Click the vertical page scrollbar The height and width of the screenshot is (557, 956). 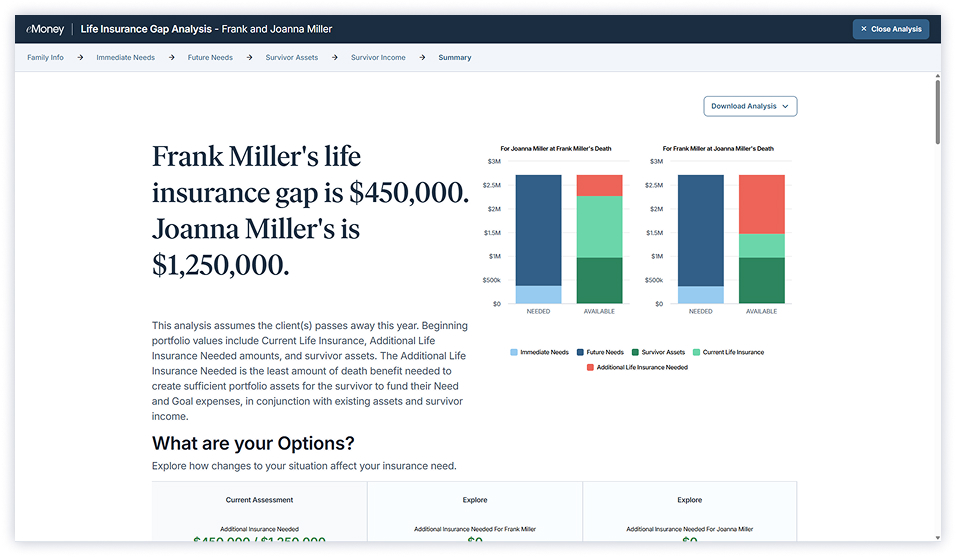tap(937, 111)
